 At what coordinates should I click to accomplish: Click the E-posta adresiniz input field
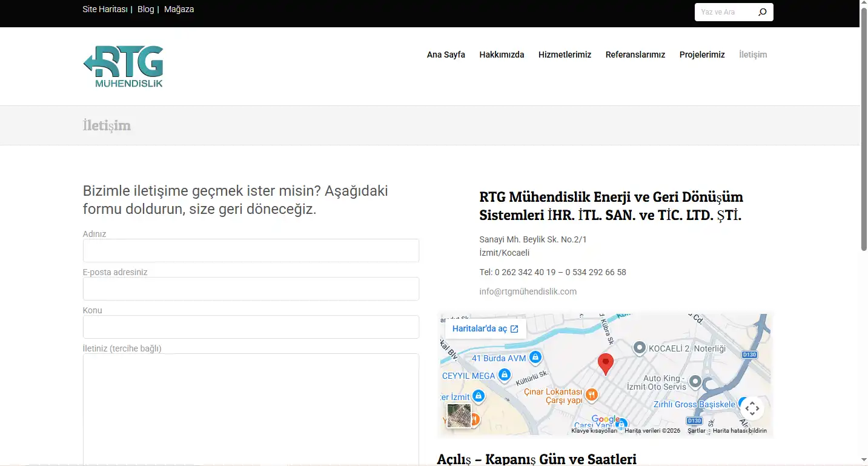coord(251,288)
